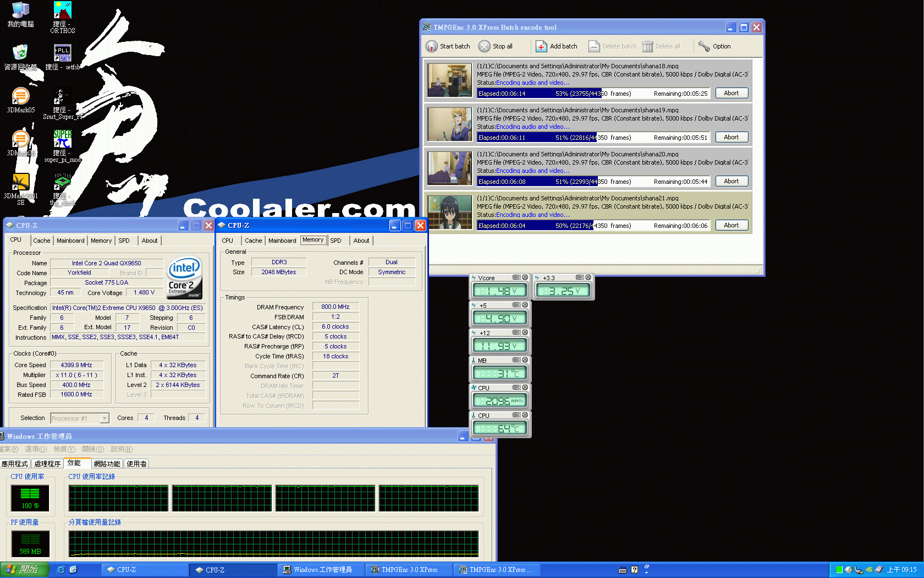
Task: Open Option in the TMPGEnc toolbar
Action: (714, 46)
